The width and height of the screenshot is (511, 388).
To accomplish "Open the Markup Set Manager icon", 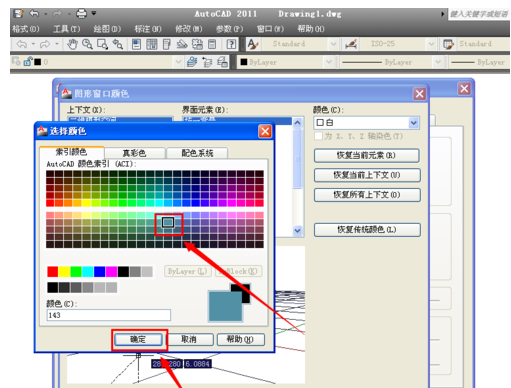I will pos(197,44).
